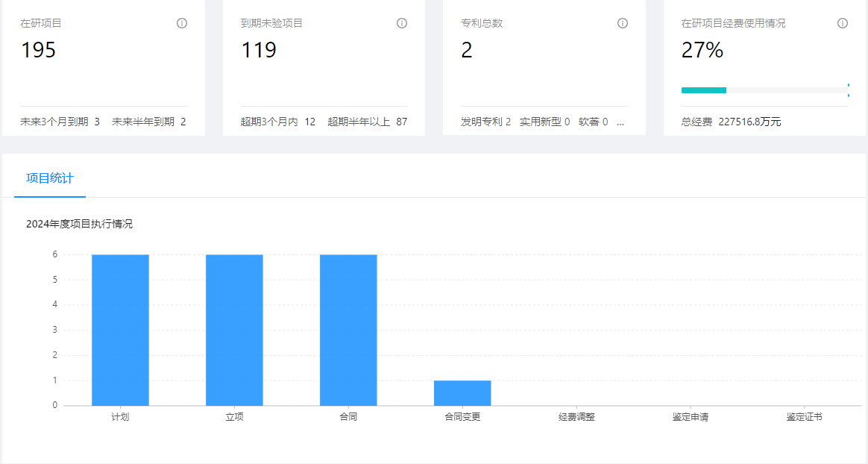The image size is (868, 464).
Task: Click the 27% funding usage progress bar
Action: tap(764, 90)
